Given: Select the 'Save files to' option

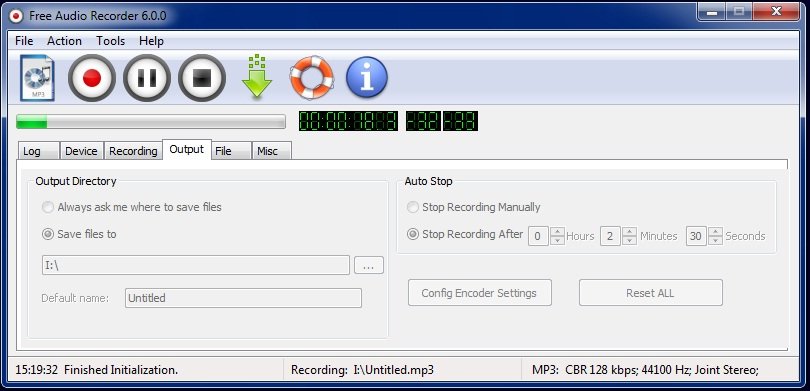Looking at the screenshot, I should tap(79, 234).
